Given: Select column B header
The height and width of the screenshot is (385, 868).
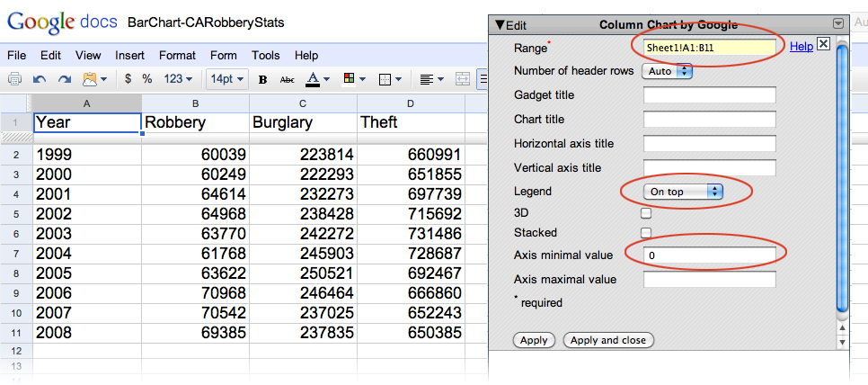Looking at the screenshot, I should click(x=195, y=103).
